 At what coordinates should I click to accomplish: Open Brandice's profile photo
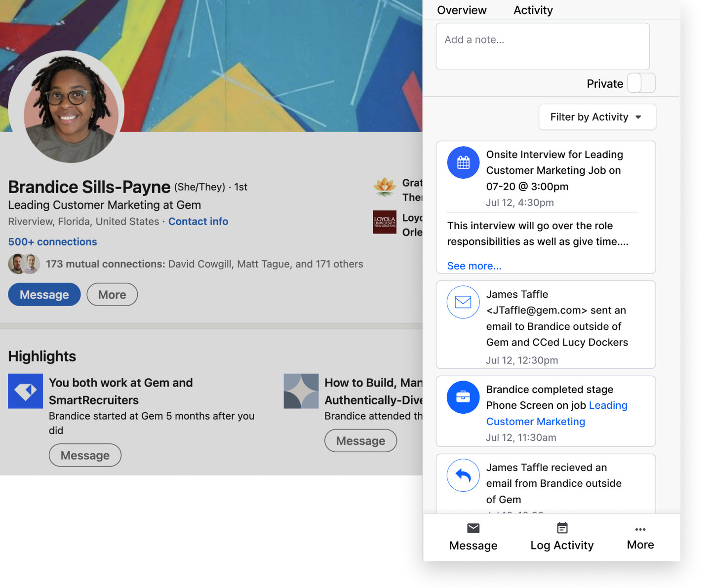(66, 108)
